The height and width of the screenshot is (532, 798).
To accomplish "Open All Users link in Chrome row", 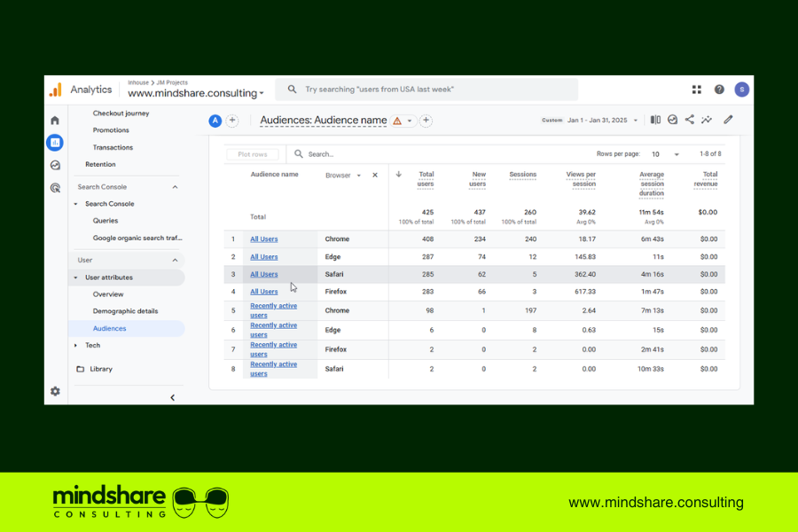I will tap(263, 239).
